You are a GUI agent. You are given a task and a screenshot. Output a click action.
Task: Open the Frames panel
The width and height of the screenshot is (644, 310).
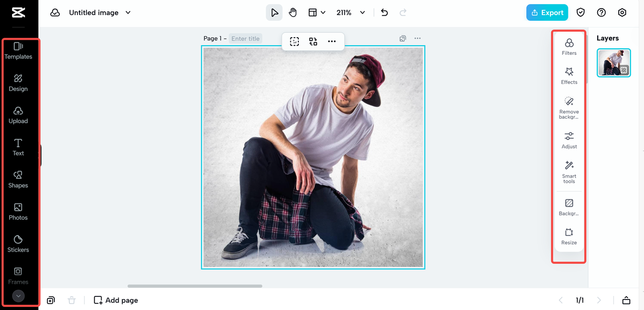click(18, 275)
